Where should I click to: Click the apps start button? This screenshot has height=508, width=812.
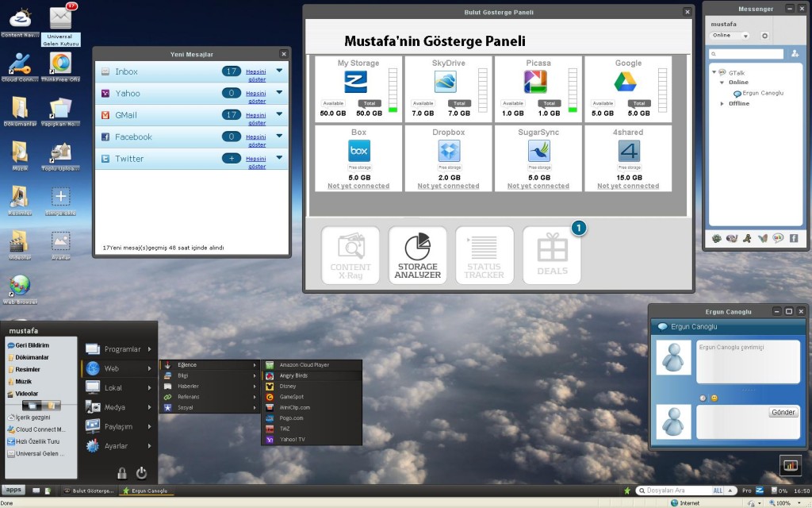[13, 490]
